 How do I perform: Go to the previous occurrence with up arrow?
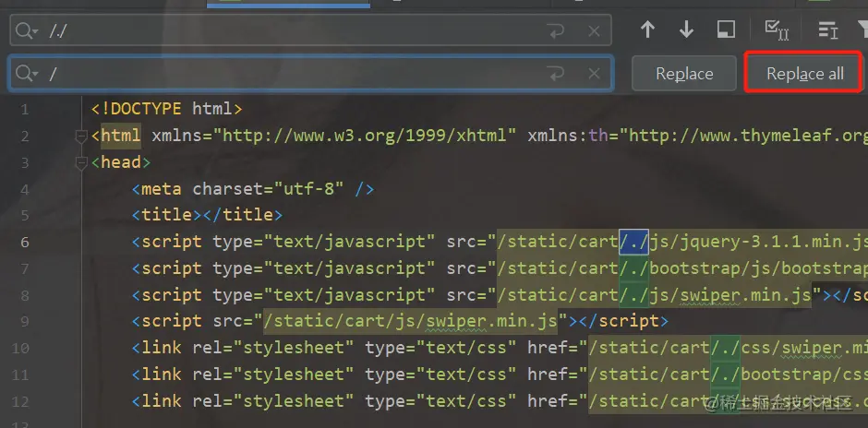(x=647, y=30)
